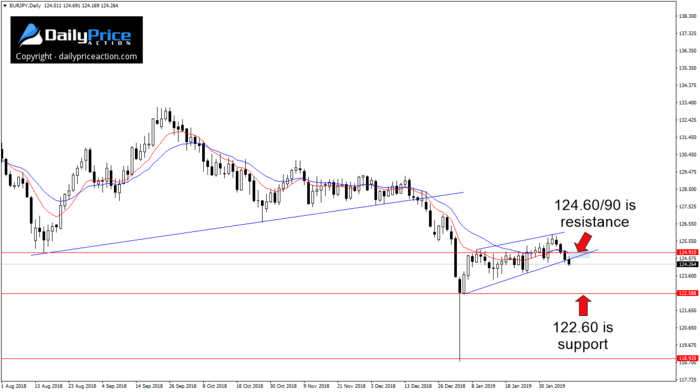
Task: Click the '1 Aug 2018' date label
Action: (x=14, y=386)
